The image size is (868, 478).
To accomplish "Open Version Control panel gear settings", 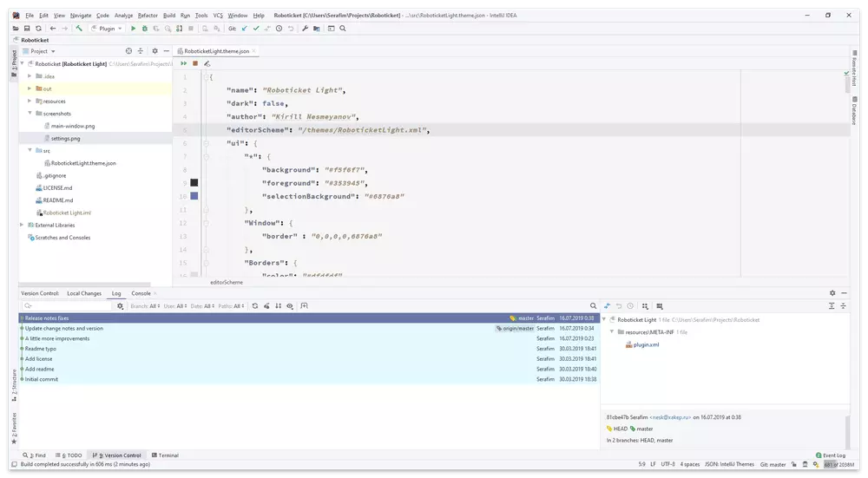I will tap(832, 293).
